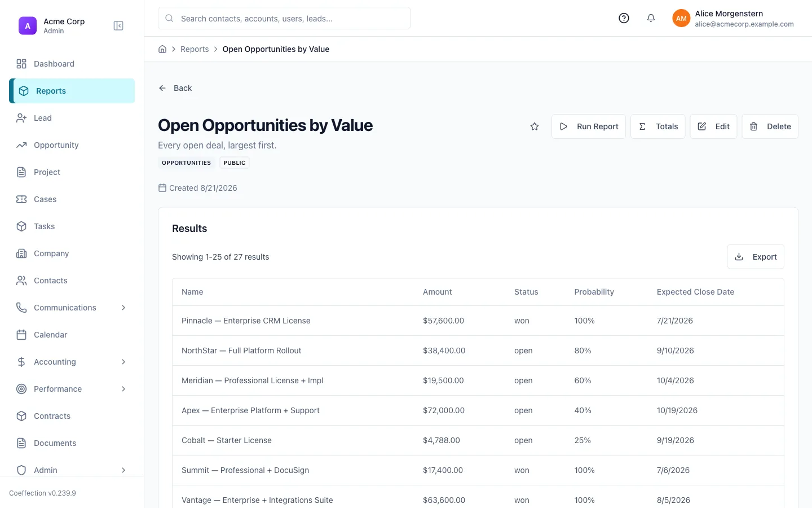Delete the report
Viewport: 812px width, 508px height.
[770, 126]
